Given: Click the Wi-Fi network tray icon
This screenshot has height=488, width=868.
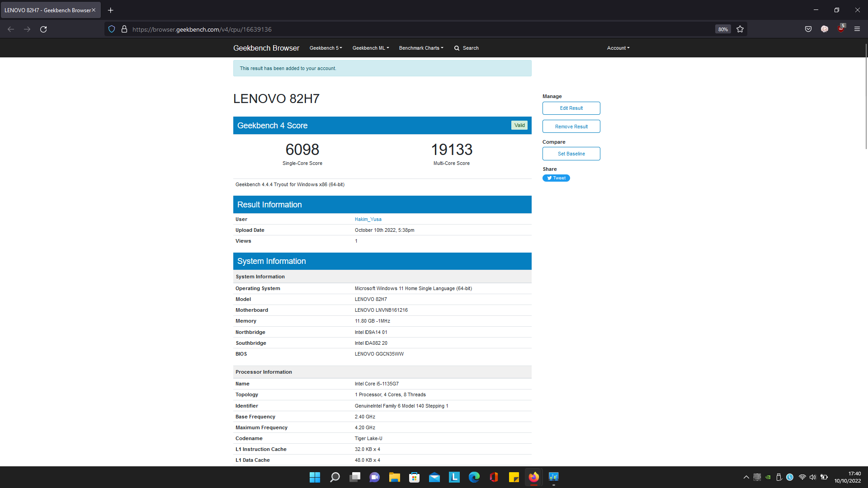Looking at the screenshot, I should [x=802, y=477].
